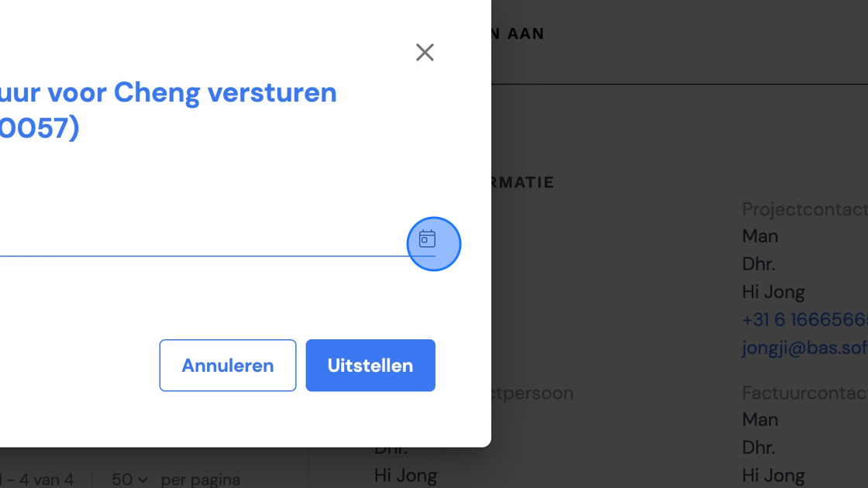
Task: Select 'Man' under Projectcontact
Action: click(x=760, y=236)
